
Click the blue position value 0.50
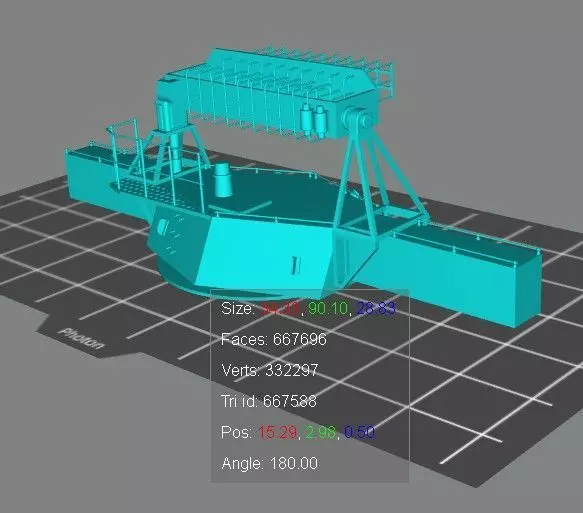tap(360, 432)
